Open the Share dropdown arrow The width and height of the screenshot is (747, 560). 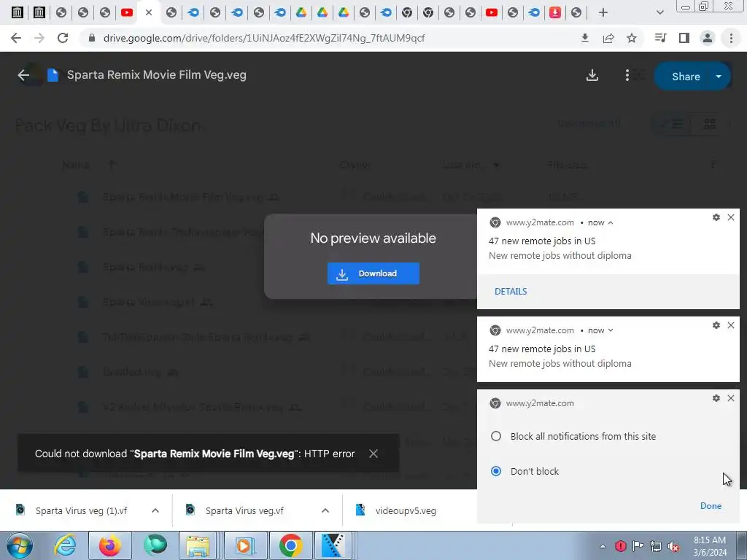pyautogui.click(x=719, y=76)
